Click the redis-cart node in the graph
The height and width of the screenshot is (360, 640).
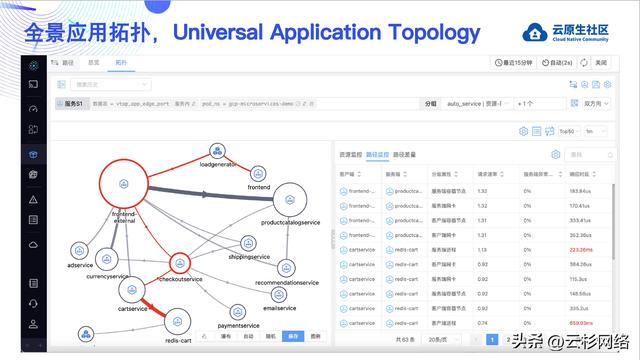click(x=178, y=322)
